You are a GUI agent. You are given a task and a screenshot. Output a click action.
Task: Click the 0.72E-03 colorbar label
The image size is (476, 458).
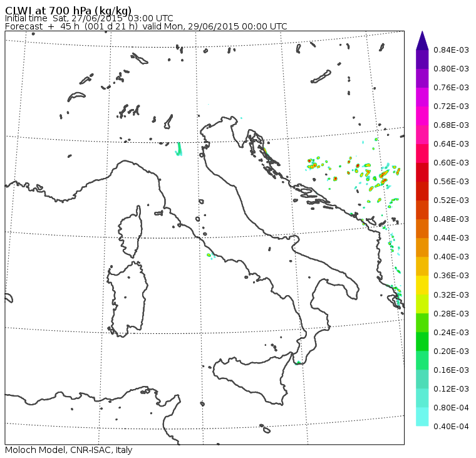[451, 107]
